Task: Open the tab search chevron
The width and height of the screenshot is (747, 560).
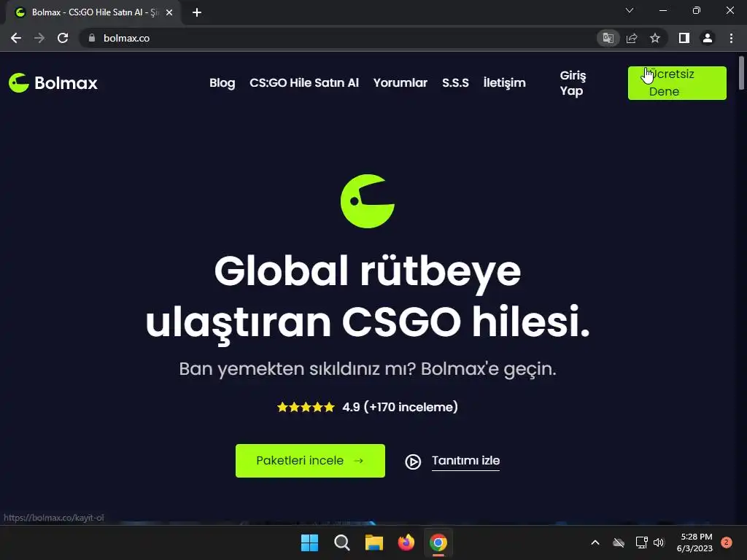Action: (x=630, y=10)
